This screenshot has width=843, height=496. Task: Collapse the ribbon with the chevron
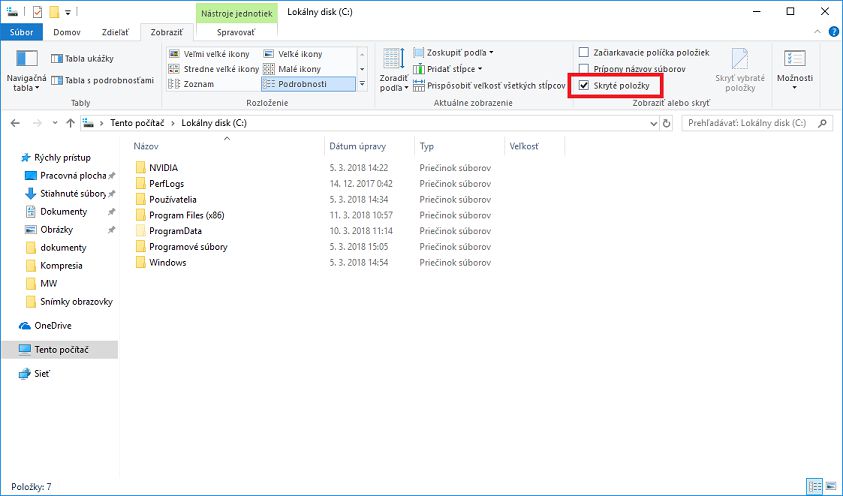817,32
